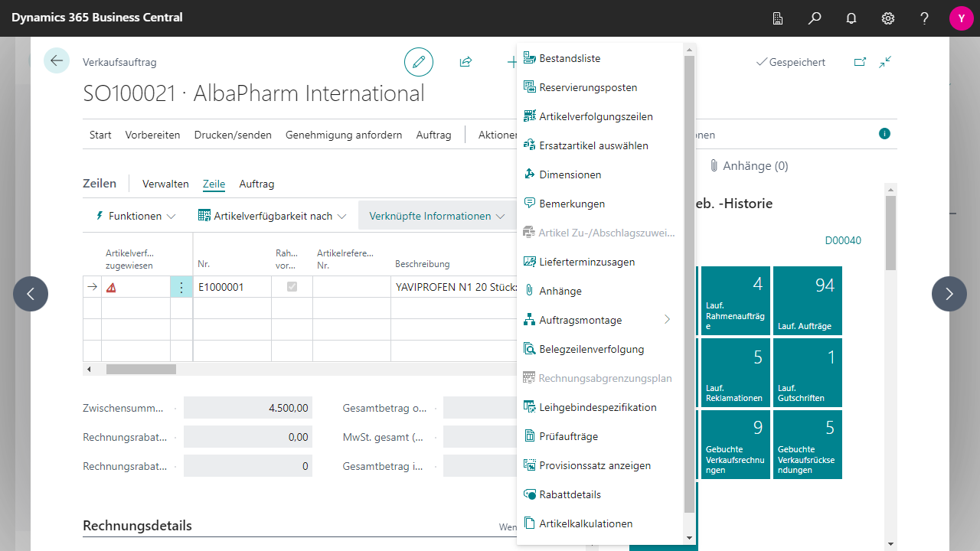980x551 pixels.
Task: Open the Lauf. Rahmenaufträge tile
Action: click(x=735, y=301)
